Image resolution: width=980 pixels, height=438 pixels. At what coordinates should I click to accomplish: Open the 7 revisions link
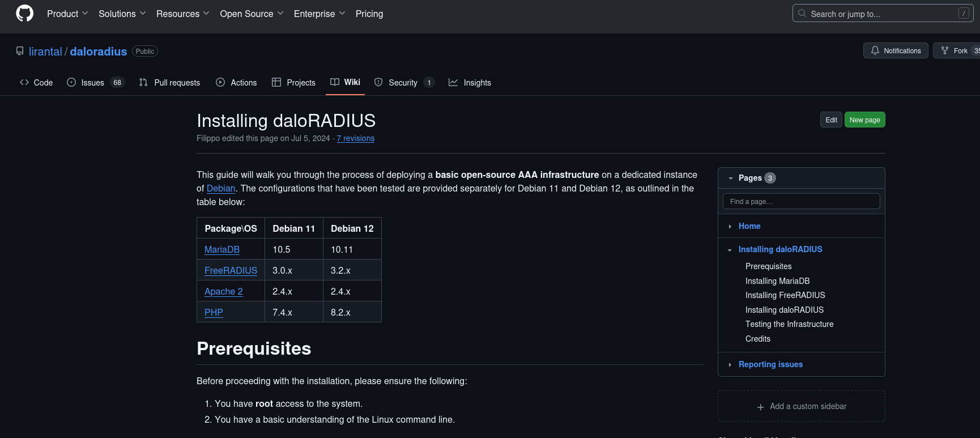(x=356, y=138)
